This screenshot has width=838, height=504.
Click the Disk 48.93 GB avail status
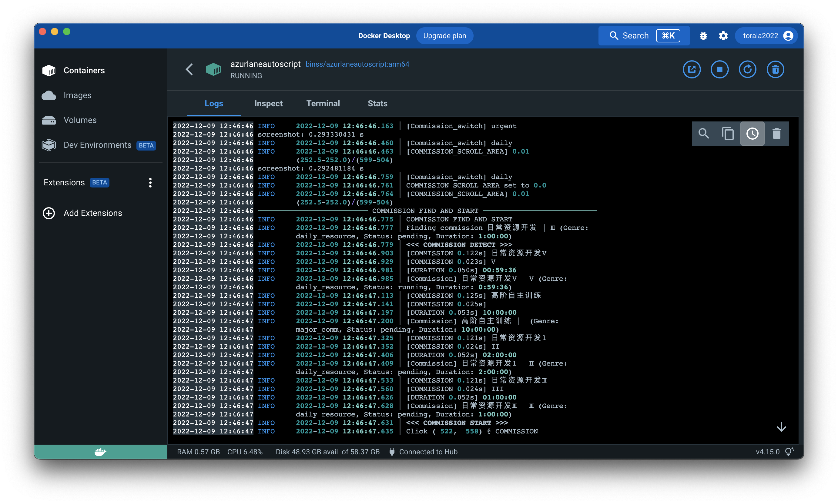pyautogui.click(x=328, y=452)
